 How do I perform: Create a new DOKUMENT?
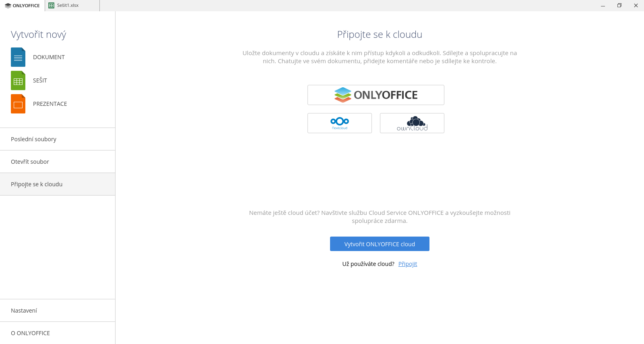pos(49,57)
